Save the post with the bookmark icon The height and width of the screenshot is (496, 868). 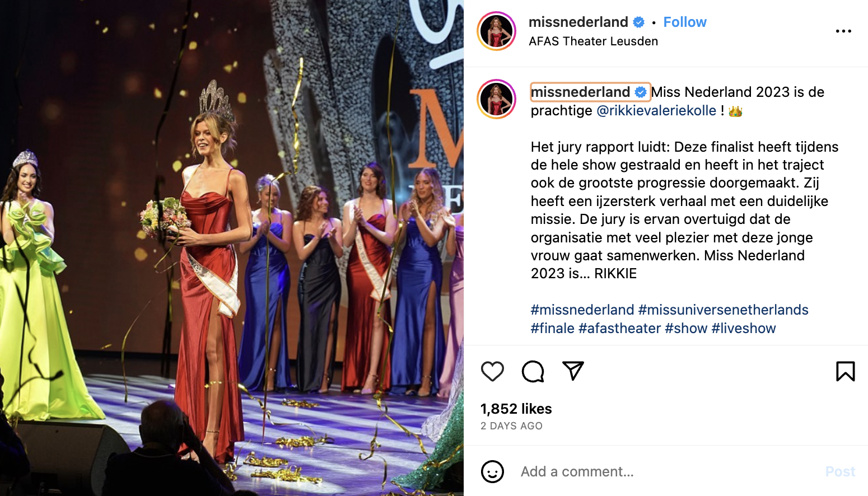tap(845, 371)
